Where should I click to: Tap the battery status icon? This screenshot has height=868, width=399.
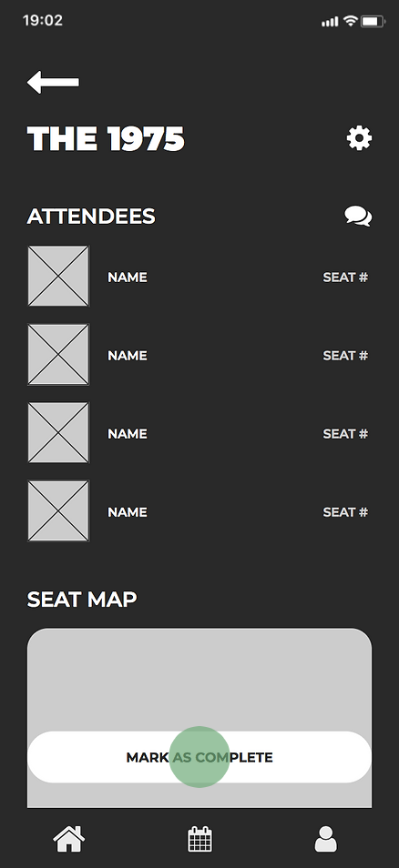pyautogui.click(x=373, y=21)
